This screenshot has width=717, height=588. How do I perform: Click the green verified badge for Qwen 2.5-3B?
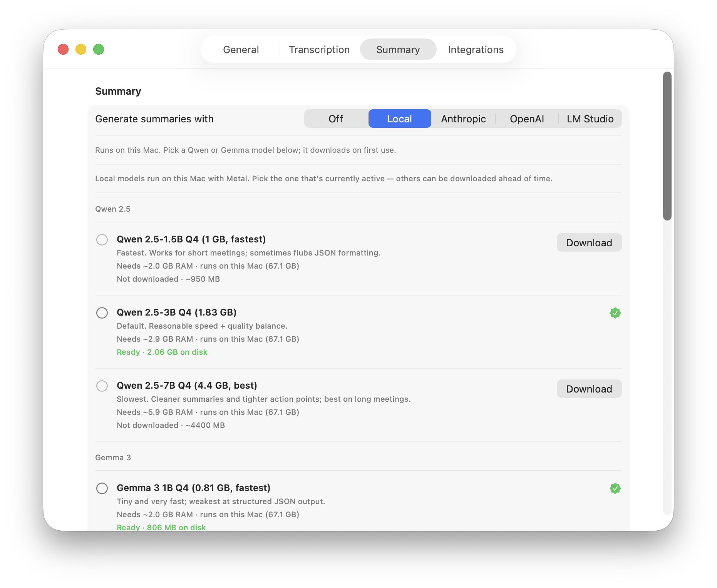click(x=615, y=313)
